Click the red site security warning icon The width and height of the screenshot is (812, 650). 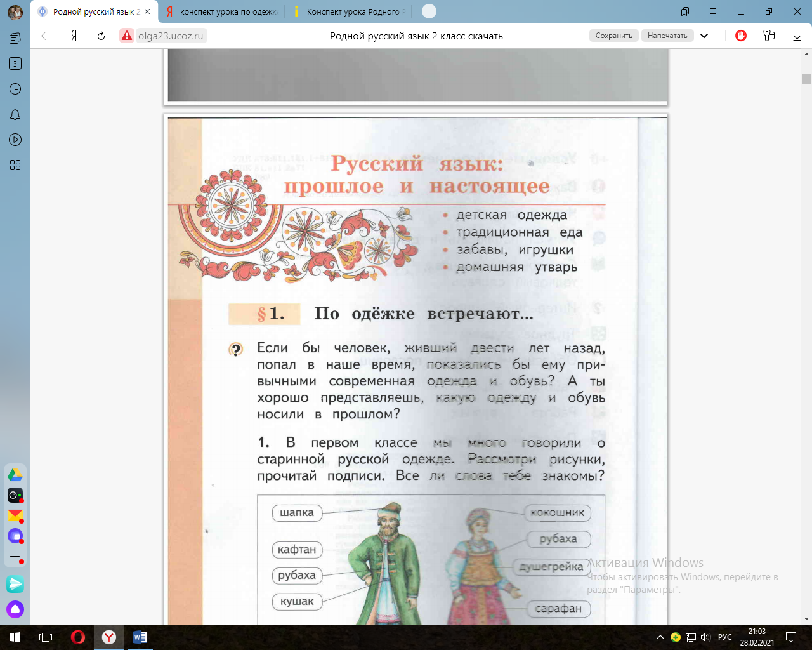click(128, 36)
